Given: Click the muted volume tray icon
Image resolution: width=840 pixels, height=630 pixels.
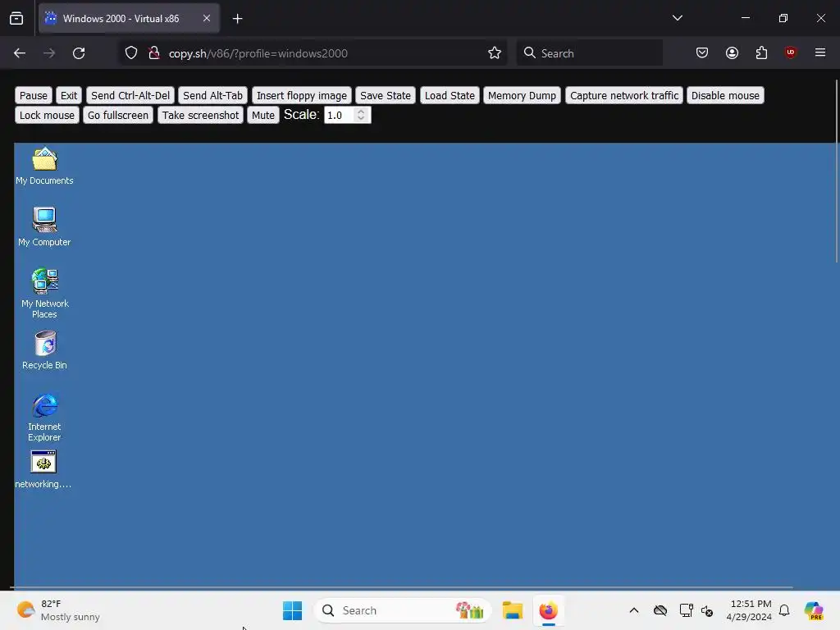Looking at the screenshot, I should [707, 610].
